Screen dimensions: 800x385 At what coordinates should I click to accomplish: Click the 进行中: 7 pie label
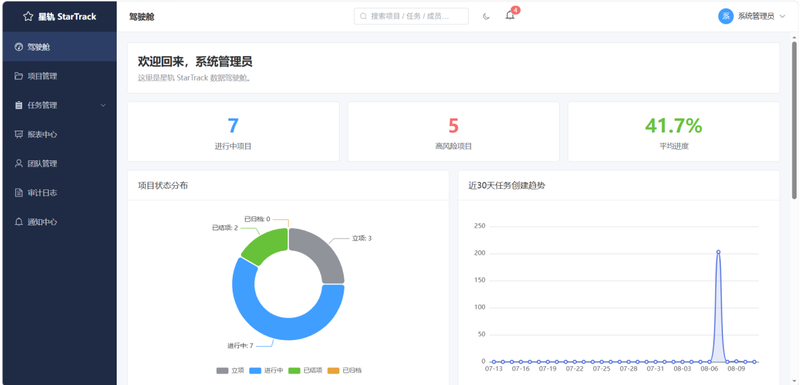pyautogui.click(x=240, y=346)
